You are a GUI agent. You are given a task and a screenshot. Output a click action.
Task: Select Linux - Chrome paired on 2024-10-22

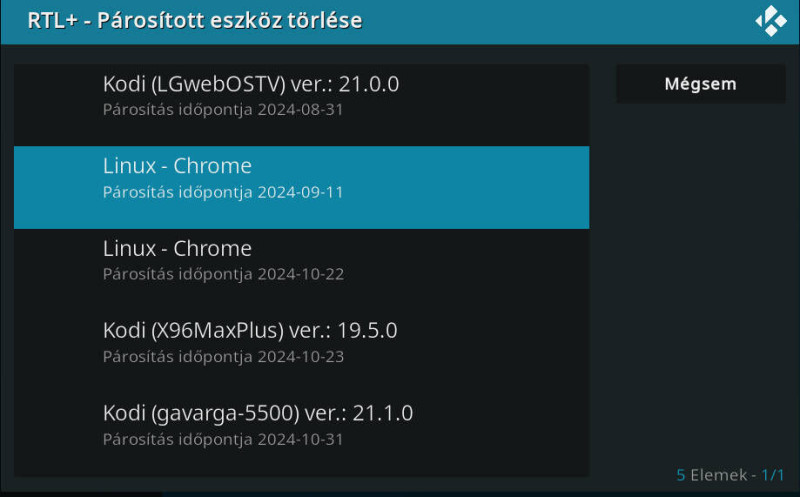(302, 270)
